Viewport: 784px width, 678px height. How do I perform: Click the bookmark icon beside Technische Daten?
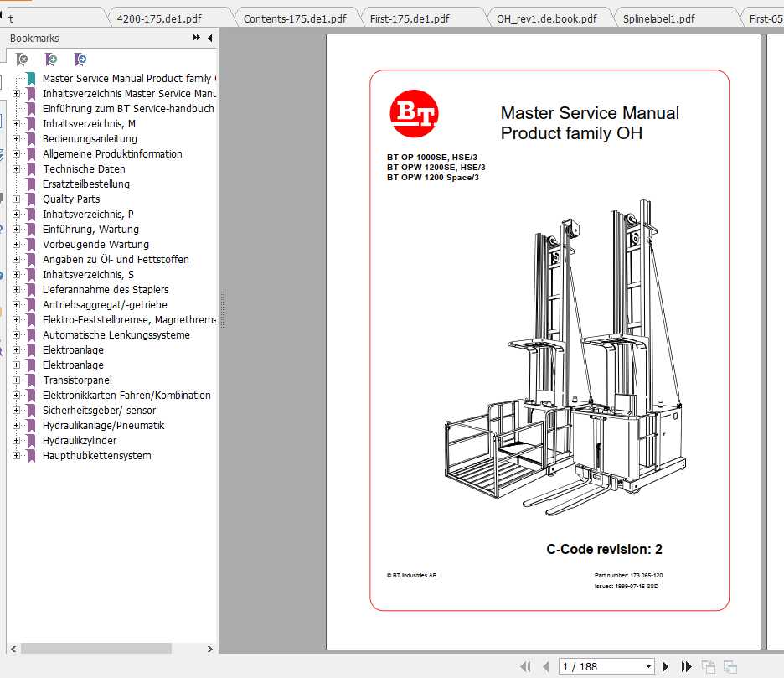point(31,169)
